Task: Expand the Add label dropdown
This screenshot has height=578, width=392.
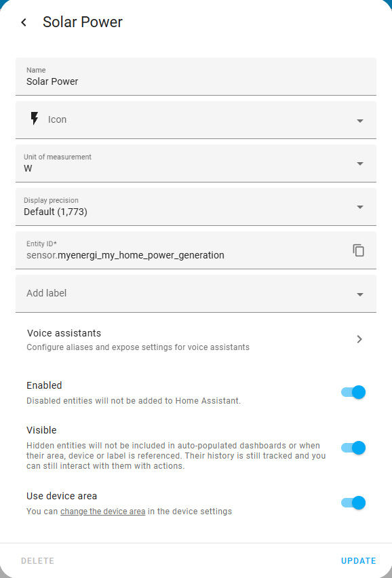Action: pyautogui.click(x=360, y=294)
